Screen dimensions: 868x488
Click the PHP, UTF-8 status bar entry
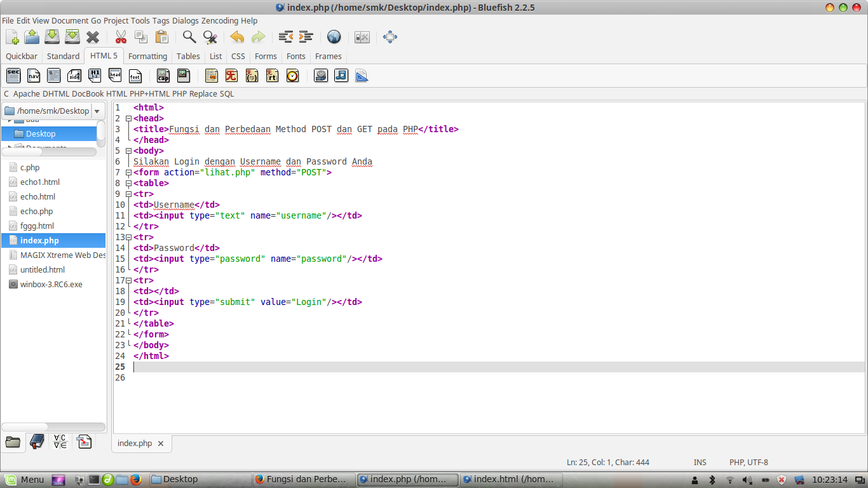tap(749, 463)
